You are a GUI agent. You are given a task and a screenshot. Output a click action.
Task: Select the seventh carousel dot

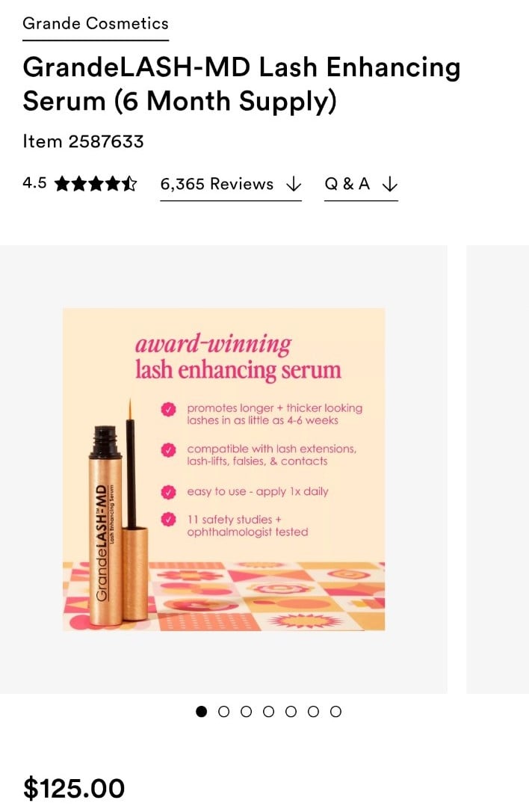[x=335, y=712]
